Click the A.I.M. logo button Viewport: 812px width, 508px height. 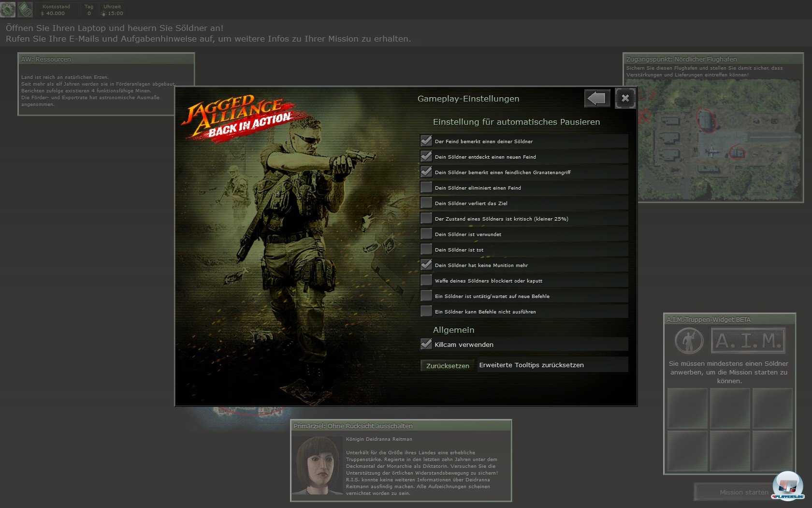(x=748, y=341)
